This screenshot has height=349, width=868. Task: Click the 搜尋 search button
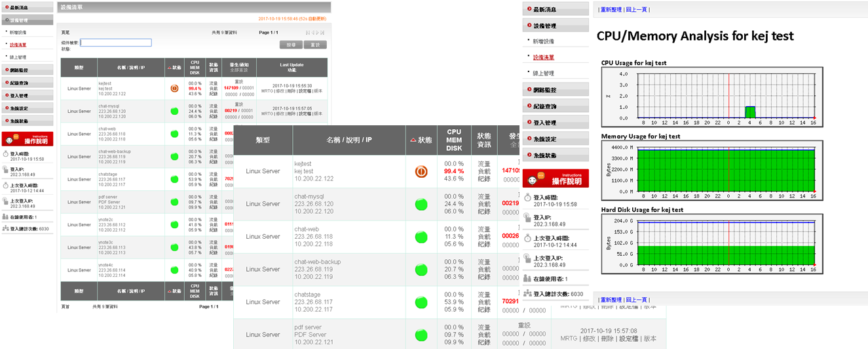pyautogui.click(x=291, y=45)
